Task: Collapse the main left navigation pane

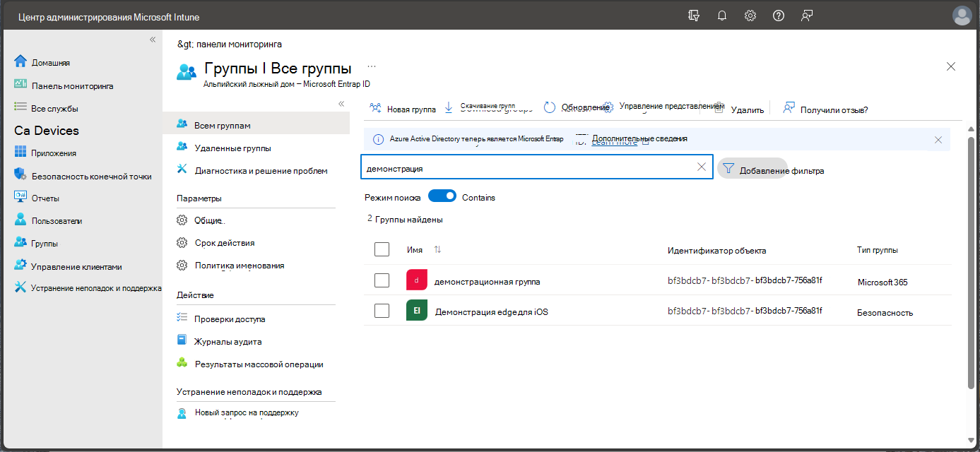Action: coord(153,40)
